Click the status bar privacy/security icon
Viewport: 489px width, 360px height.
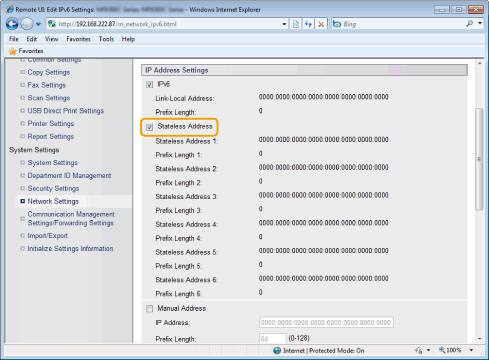point(418,350)
